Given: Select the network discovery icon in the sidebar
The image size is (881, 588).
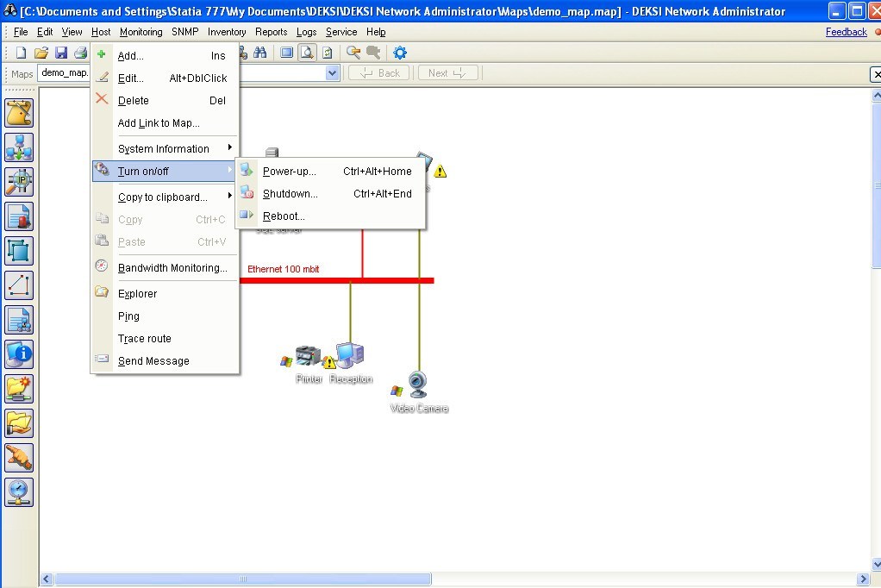Looking at the screenshot, I should [18, 147].
